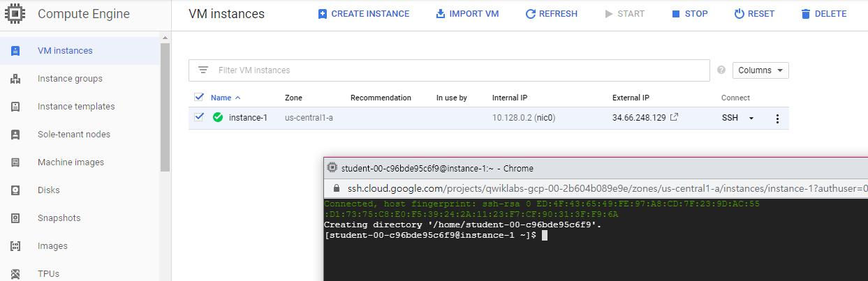Open Sole-tenant nodes in the sidebar
The image size is (868, 281).
(x=74, y=135)
